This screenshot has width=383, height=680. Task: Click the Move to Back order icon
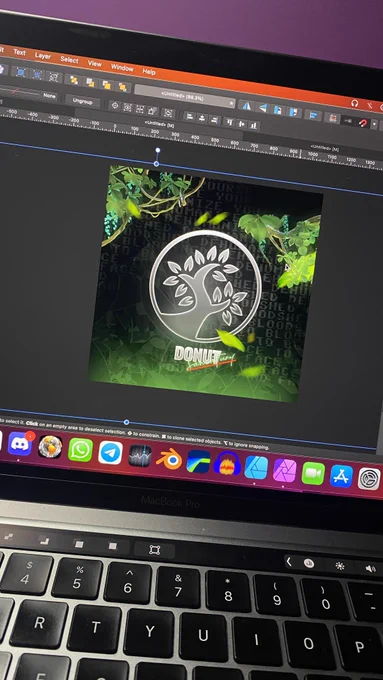click(74, 80)
